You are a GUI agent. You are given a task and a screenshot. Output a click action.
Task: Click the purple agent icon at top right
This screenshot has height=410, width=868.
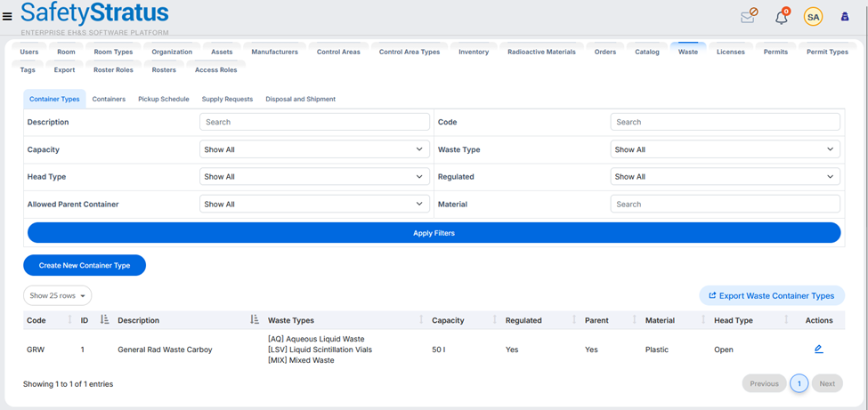click(x=845, y=17)
